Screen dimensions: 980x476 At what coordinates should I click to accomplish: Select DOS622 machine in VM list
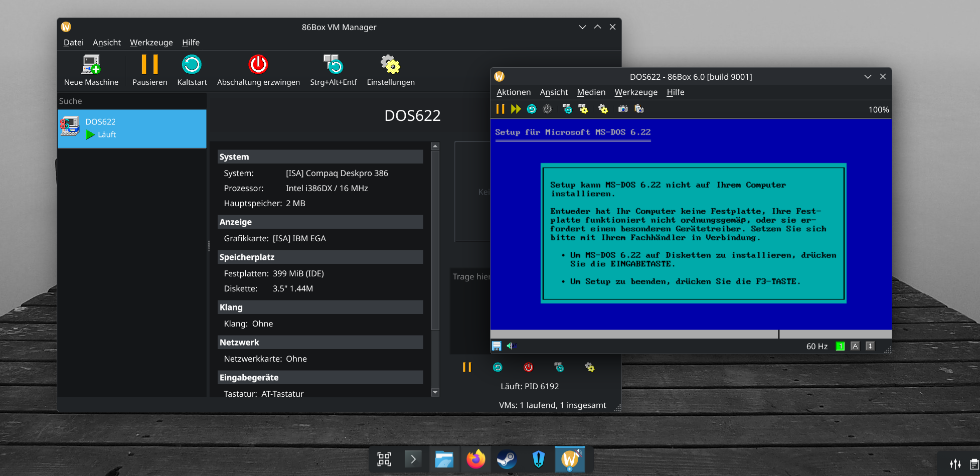click(132, 128)
